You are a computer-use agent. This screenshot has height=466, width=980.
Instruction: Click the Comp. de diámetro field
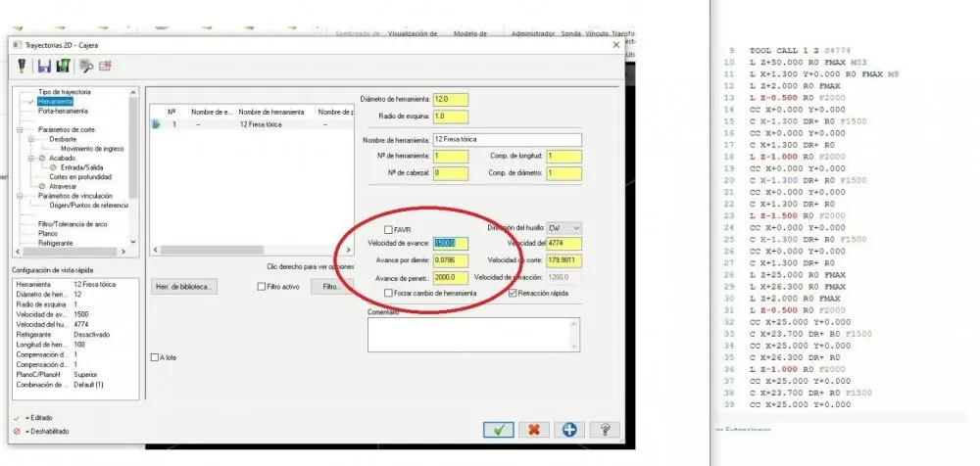[x=563, y=173]
